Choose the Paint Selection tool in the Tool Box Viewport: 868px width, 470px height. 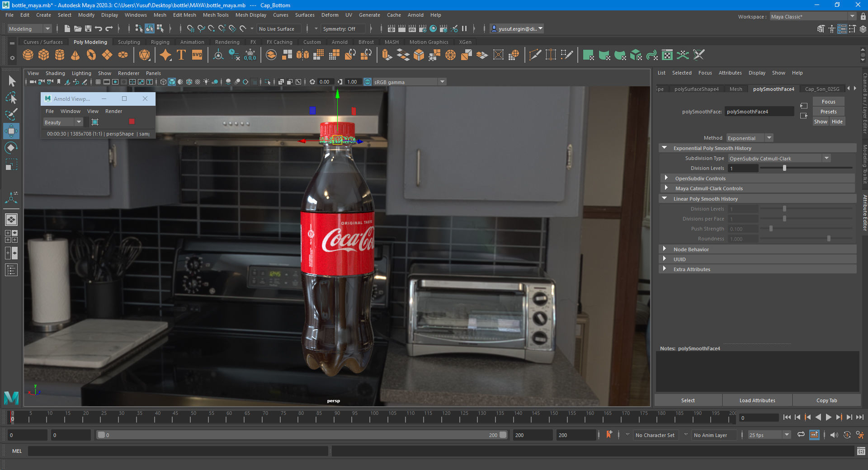pos(11,114)
